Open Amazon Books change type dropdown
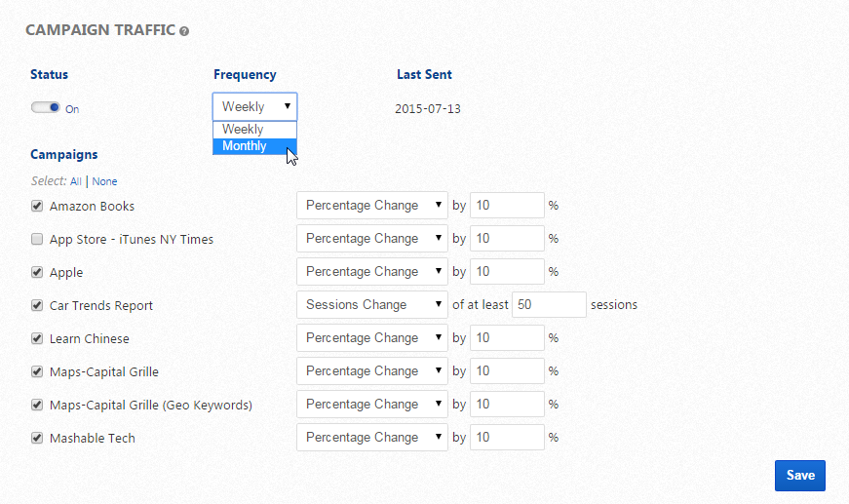Viewport: 849px width, 504px height. [x=371, y=206]
